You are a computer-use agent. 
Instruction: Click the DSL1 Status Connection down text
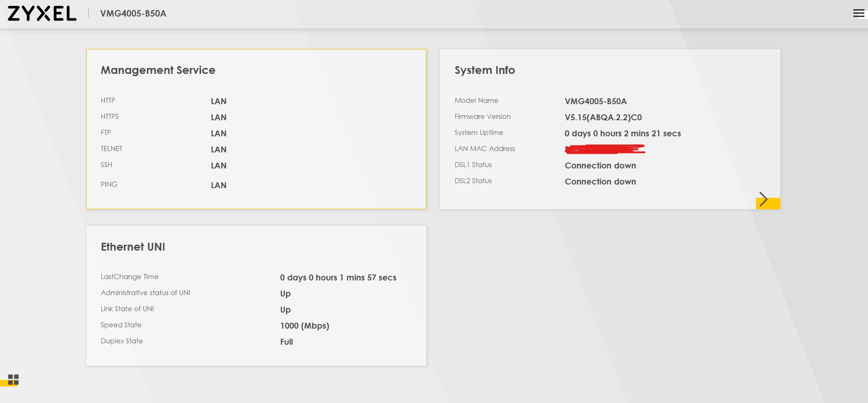600,166
